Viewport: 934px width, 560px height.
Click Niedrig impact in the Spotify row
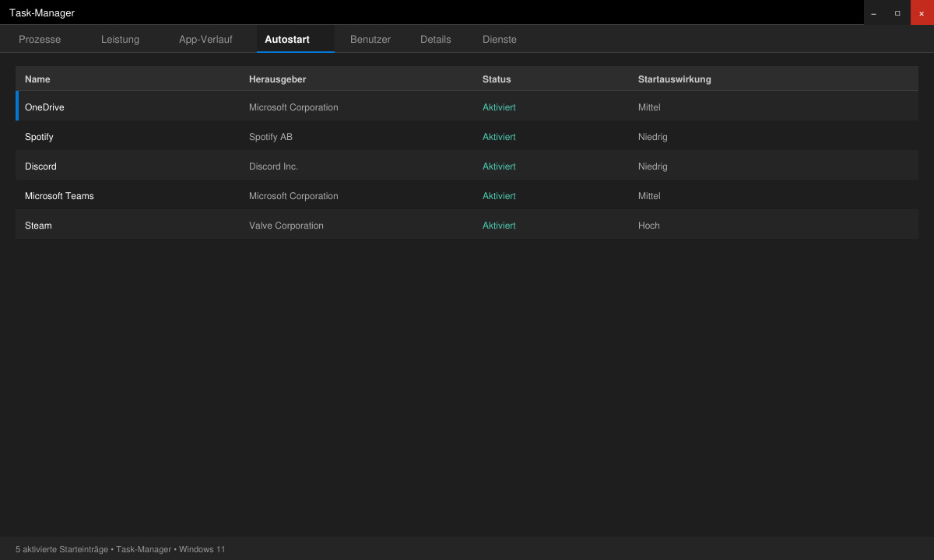pyautogui.click(x=653, y=137)
